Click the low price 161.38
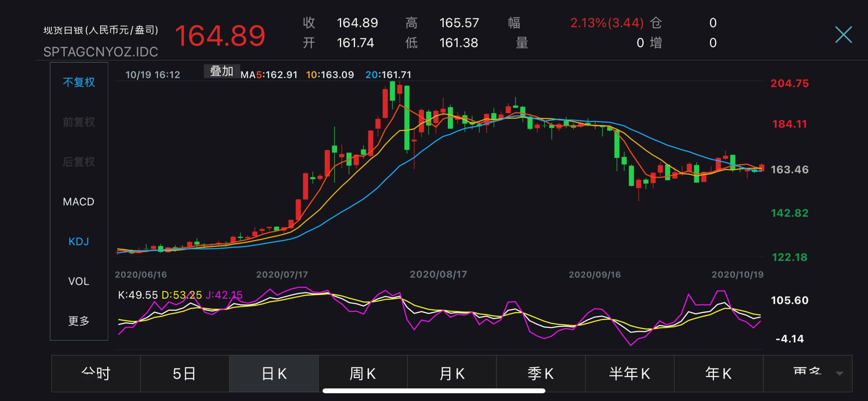The height and width of the screenshot is (401, 868). pos(459,43)
